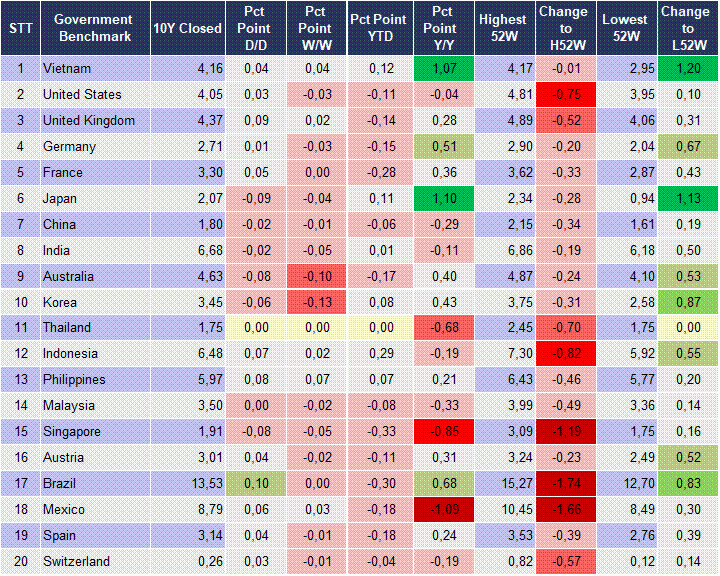Screen dimensions: 720x576
Task: Select the 10Y Closed column header
Action: pyautogui.click(x=187, y=28)
